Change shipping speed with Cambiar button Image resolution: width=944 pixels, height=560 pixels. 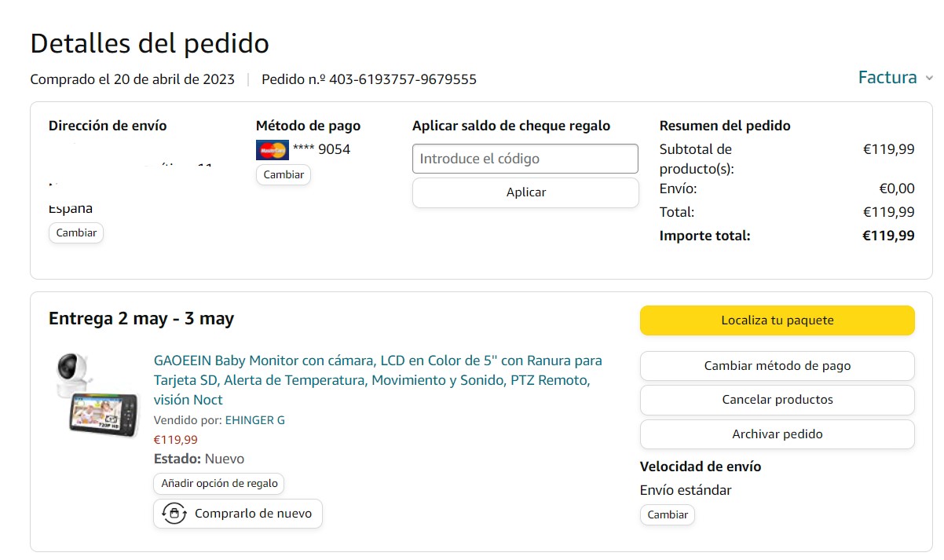[x=668, y=514]
